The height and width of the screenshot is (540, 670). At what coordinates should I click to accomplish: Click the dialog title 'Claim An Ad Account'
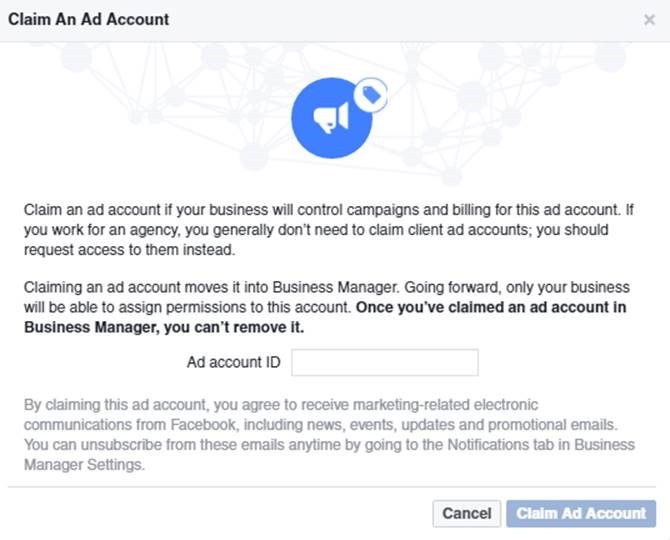click(x=89, y=19)
